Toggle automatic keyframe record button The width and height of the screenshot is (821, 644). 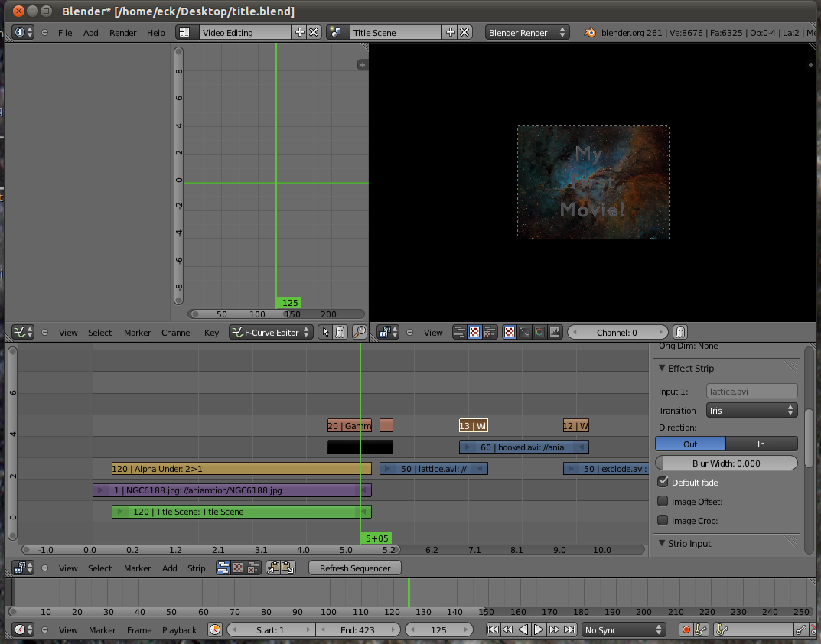686,630
